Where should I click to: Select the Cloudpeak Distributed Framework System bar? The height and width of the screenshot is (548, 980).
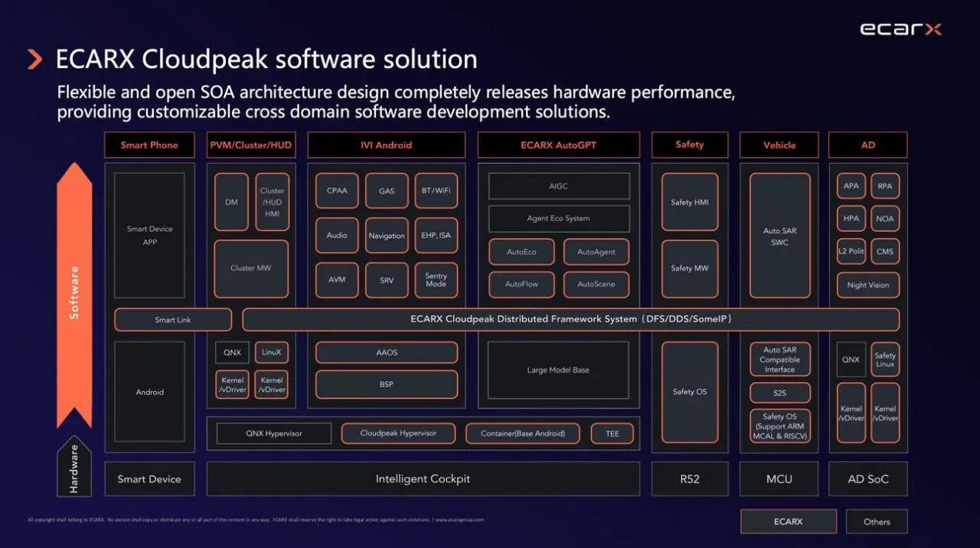571,319
